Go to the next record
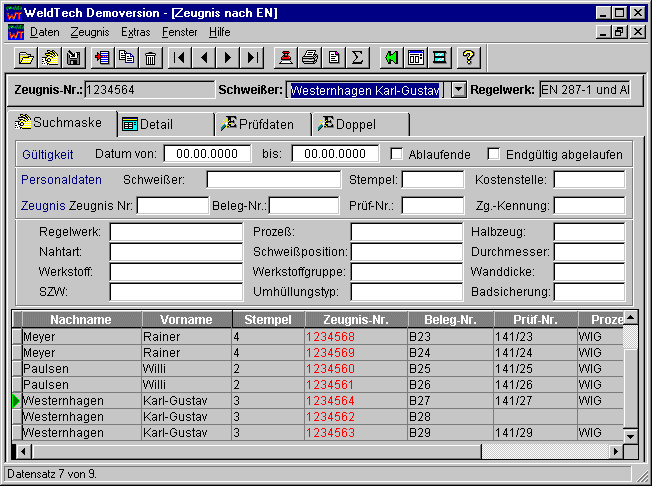Viewport: 652px width, 486px height. pos(229,58)
